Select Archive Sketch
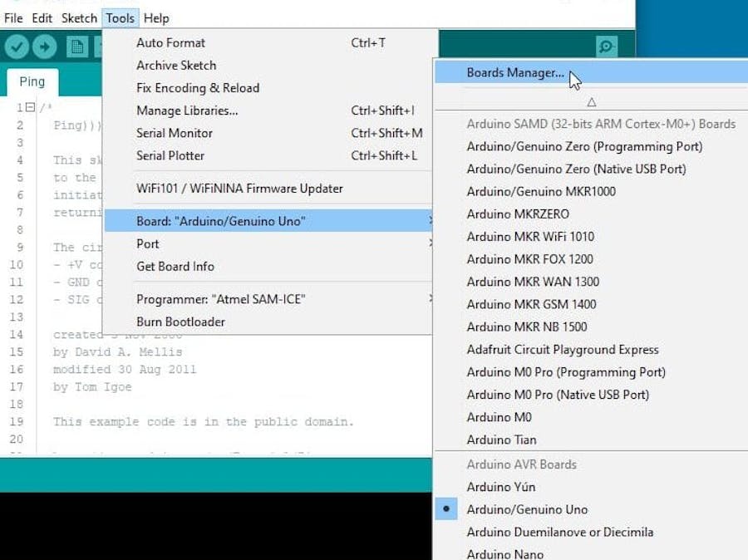 tap(268, 66)
